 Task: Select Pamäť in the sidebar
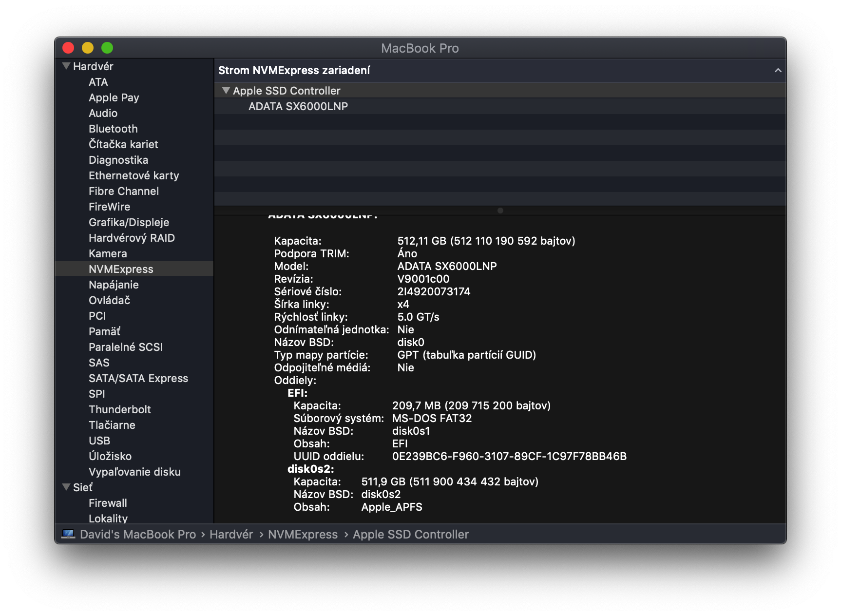(x=104, y=331)
